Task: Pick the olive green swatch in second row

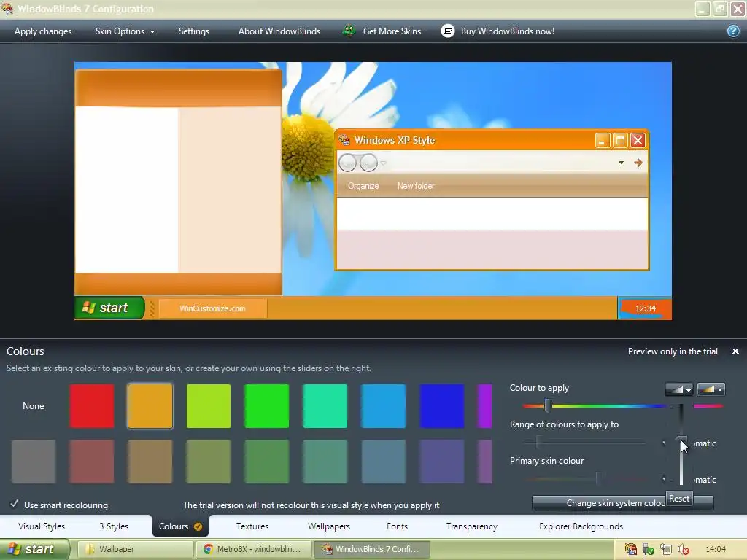Action: 208,462
